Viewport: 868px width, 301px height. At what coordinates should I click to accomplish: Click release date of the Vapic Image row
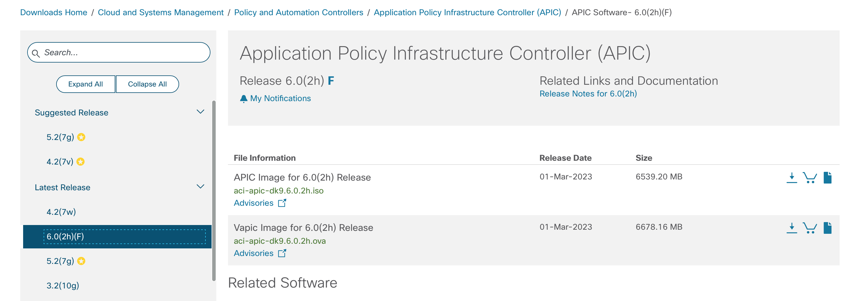point(565,227)
